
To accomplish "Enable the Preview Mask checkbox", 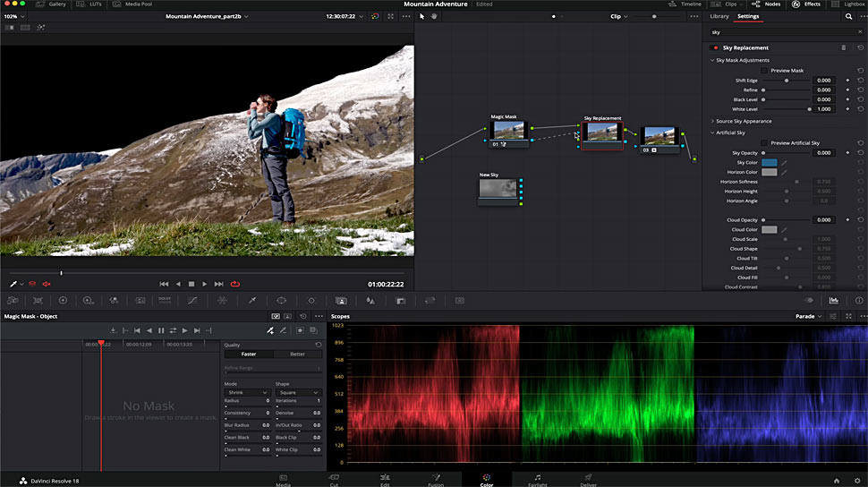I will click(x=764, y=70).
